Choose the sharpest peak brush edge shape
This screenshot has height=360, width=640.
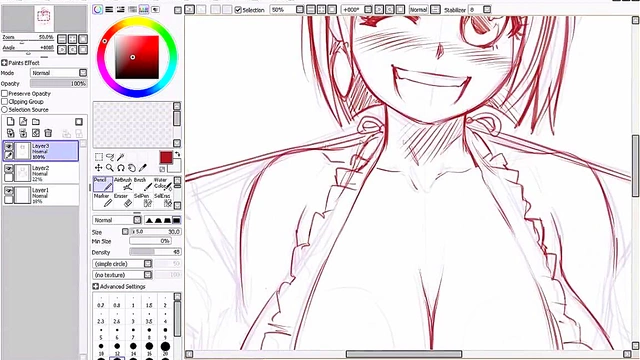tap(149, 220)
